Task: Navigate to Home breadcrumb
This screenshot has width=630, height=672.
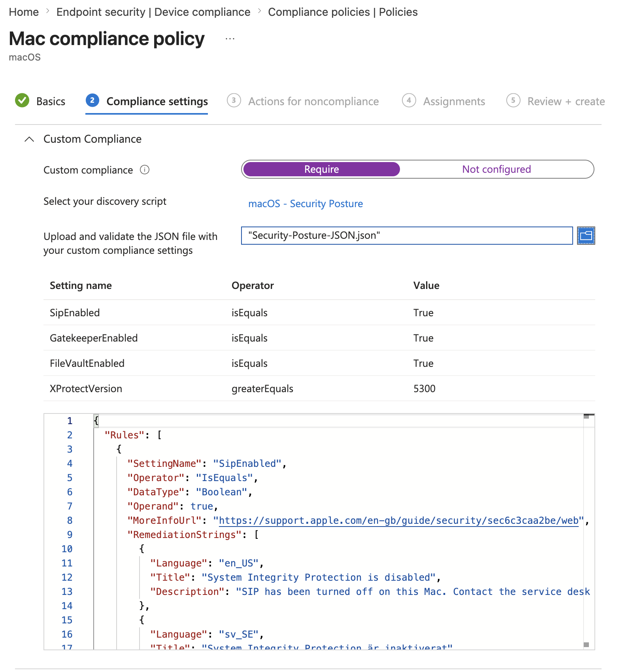Action: [24, 12]
